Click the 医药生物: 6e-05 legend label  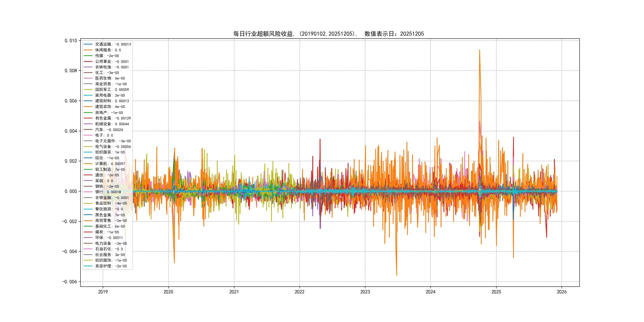click(x=110, y=78)
